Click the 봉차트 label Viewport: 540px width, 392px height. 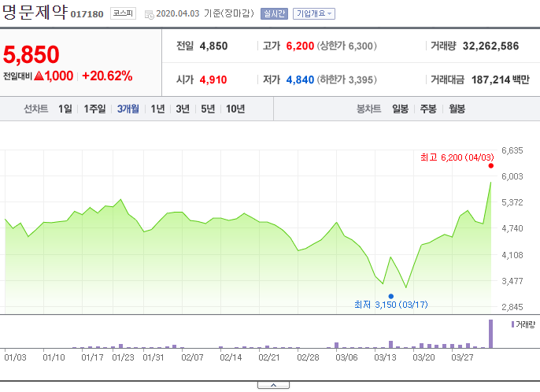(x=368, y=109)
